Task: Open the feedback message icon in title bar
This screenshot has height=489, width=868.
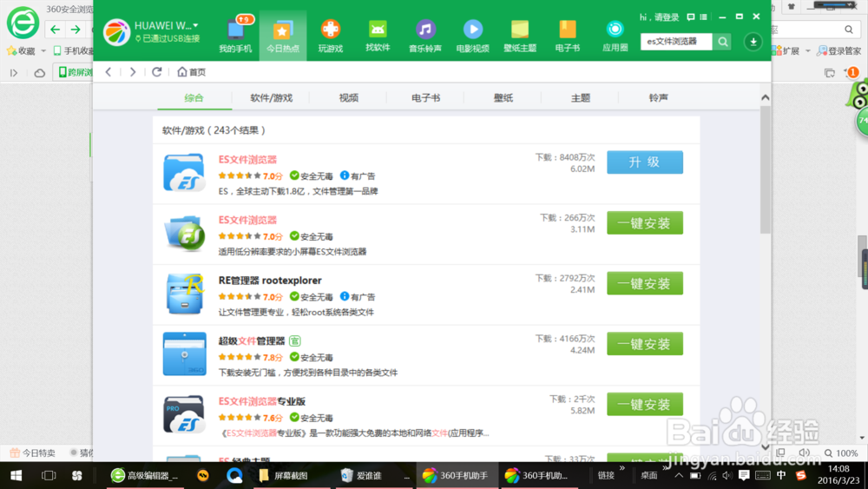Action: point(690,17)
